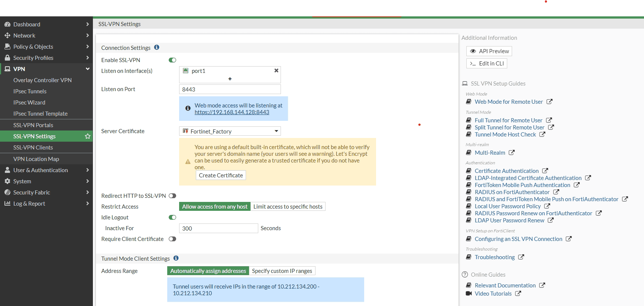Open external link icon beside Multi-Realm

pos(512,152)
